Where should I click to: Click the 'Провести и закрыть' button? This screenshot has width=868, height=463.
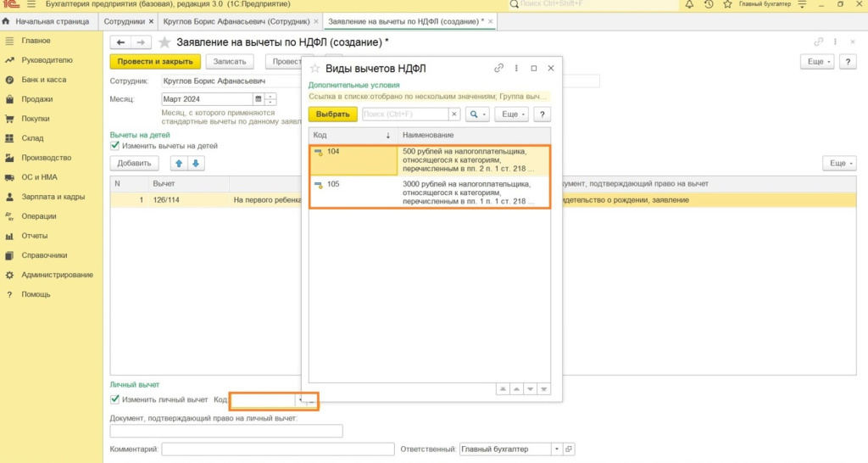(x=155, y=61)
